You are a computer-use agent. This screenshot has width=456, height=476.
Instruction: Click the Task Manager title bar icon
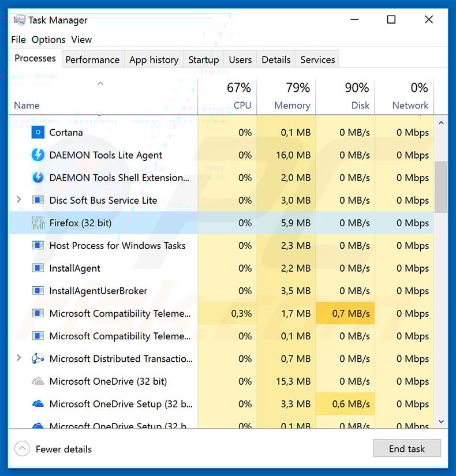pyautogui.click(x=19, y=20)
